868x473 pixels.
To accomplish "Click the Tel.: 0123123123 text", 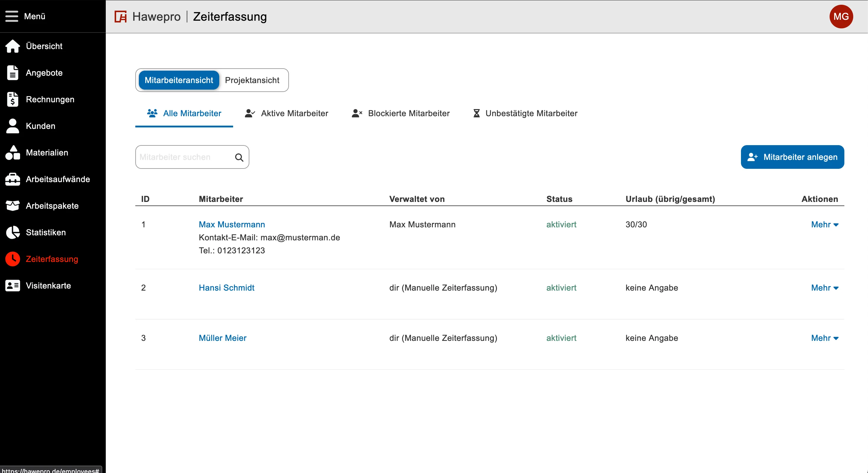I will pos(232,250).
